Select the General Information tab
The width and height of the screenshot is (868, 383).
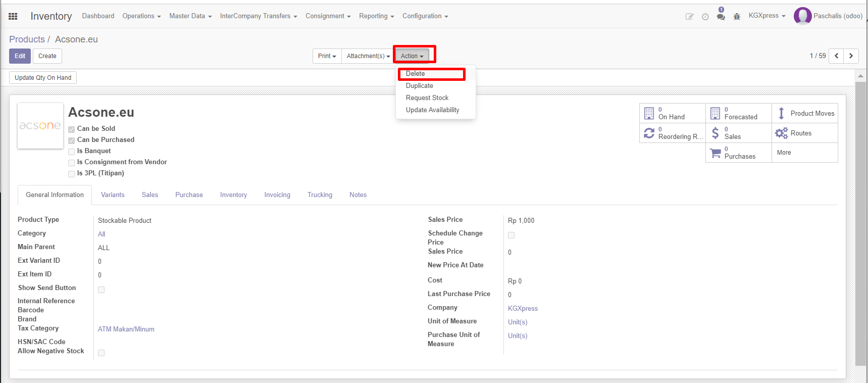pyautogui.click(x=55, y=195)
